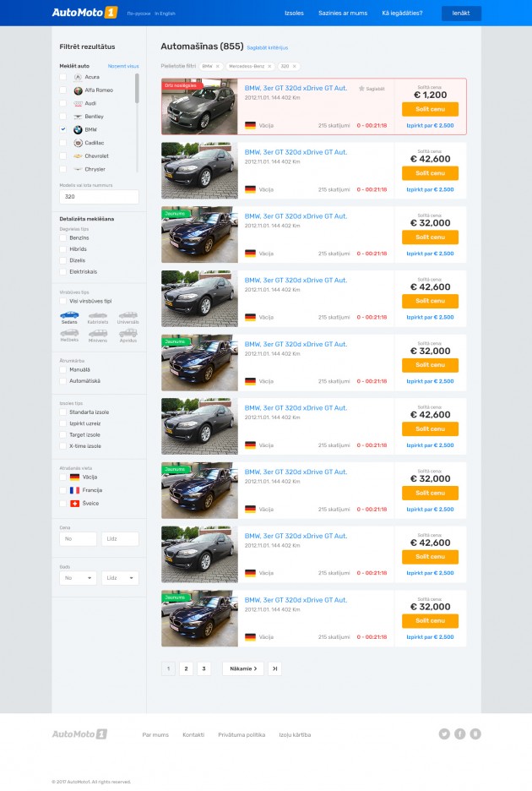Open Sazinies ar mums in navigation
The width and height of the screenshot is (532, 791).
pyautogui.click(x=343, y=14)
